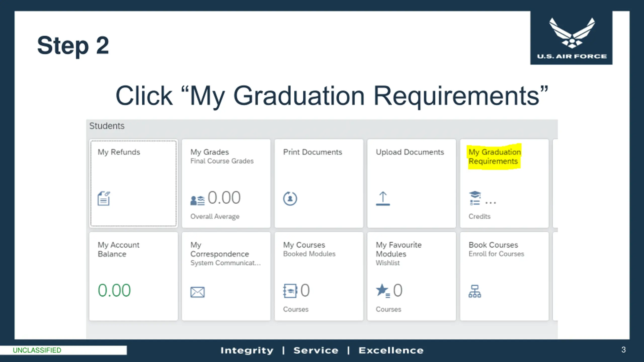
Task: Click the Print Documents circular icon
Action: pyautogui.click(x=290, y=199)
